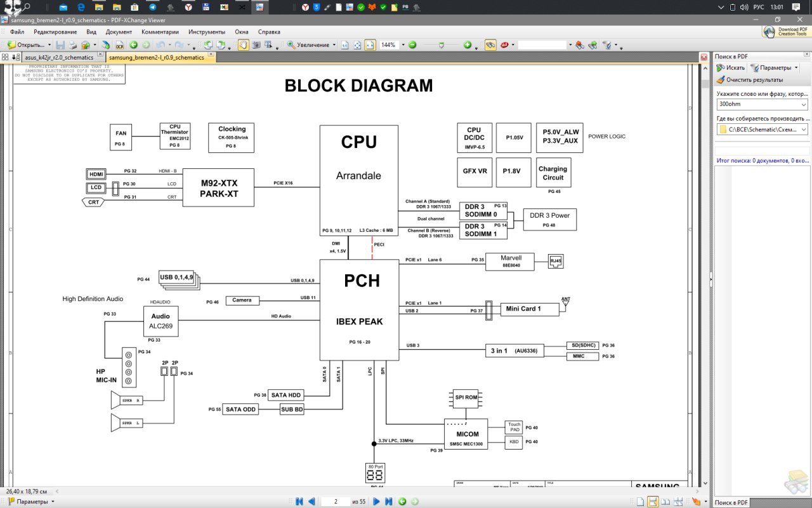Screen dimensions: 812x508
Task: Open the toolbar find field dropdown arrow
Action: tap(570, 45)
